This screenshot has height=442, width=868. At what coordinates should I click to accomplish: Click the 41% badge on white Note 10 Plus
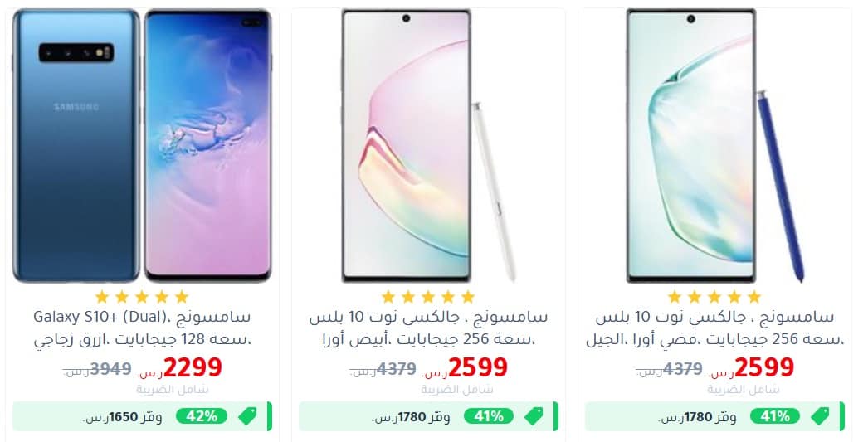488,416
